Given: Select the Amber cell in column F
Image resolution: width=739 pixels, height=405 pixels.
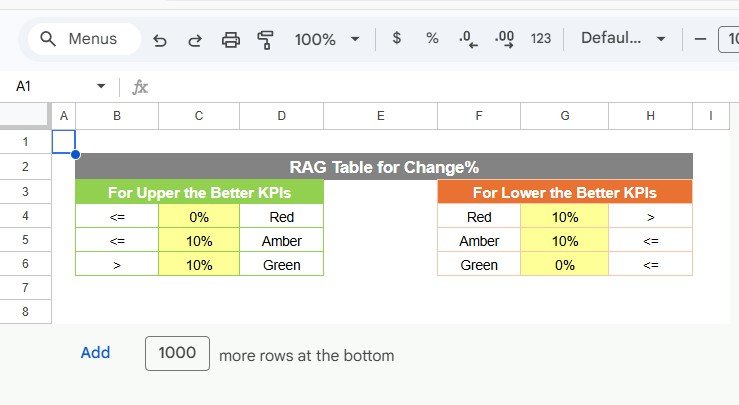Looking at the screenshot, I should (479, 241).
